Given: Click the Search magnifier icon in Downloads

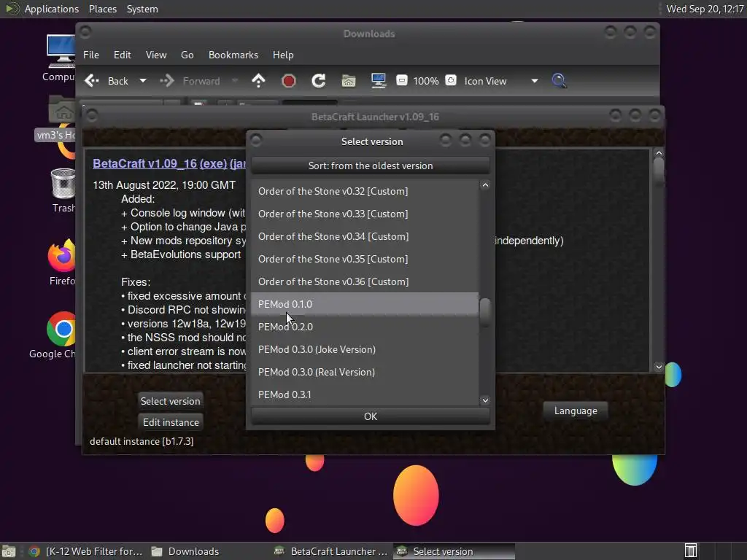Looking at the screenshot, I should coord(559,80).
